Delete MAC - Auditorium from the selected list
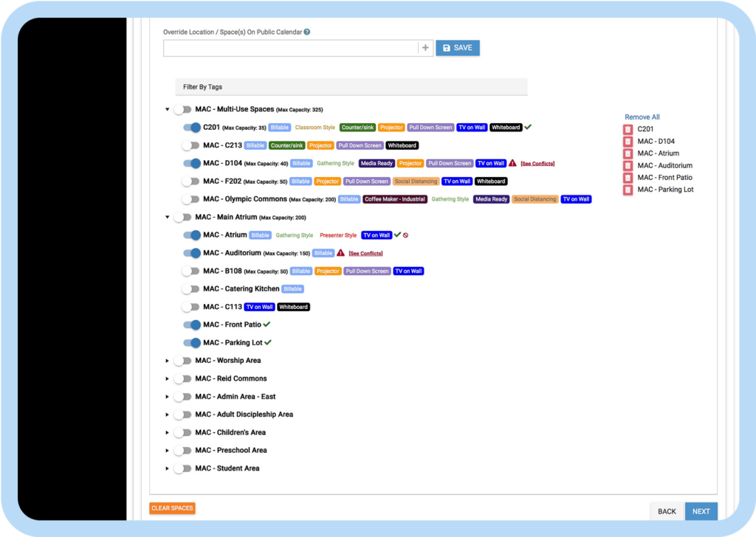The height and width of the screenshot is (537, 756). point(628,166)
